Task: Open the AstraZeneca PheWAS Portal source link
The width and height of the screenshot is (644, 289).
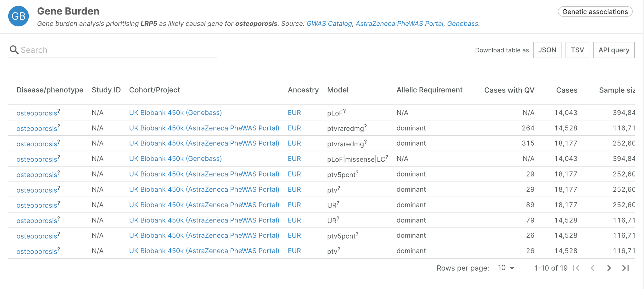Action: pyautogui.click(x=399, y=24)
